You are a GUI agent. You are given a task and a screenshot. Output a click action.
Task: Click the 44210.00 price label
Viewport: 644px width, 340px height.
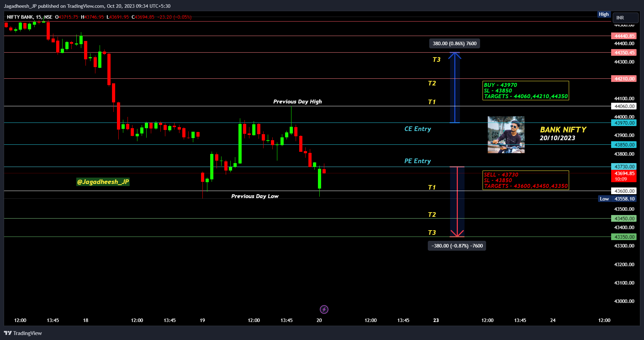point(624,79)
